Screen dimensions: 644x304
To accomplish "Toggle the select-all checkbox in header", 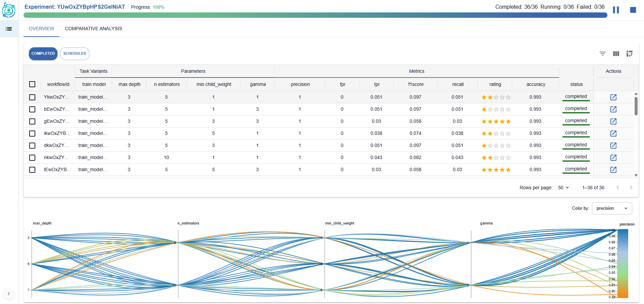I will (32, 84).
